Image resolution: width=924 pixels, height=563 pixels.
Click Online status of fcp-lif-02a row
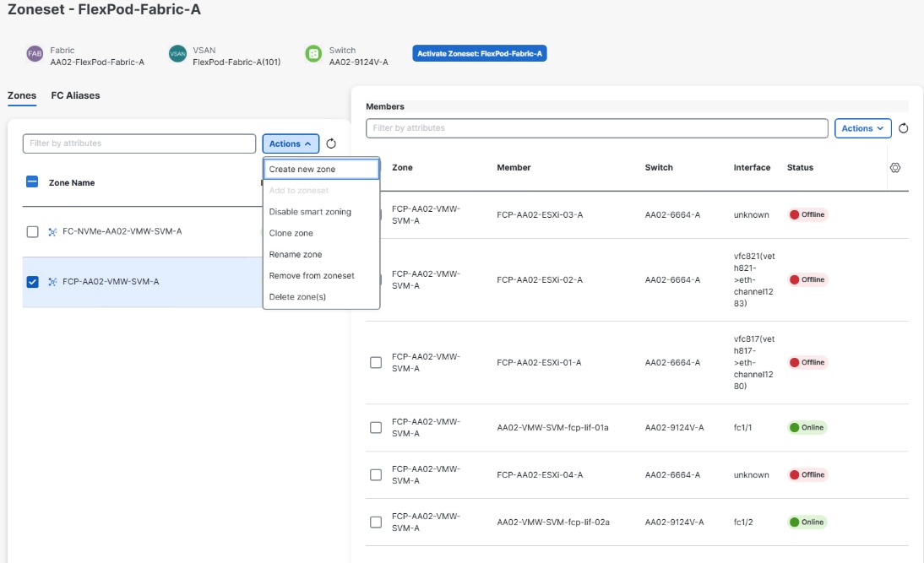pyautogui.click(x=807, y=522)
